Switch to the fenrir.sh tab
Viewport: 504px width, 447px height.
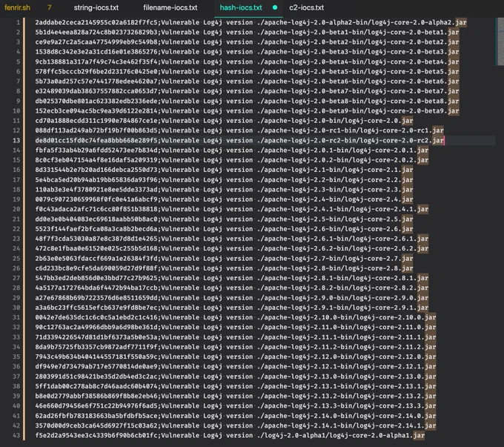tap(17, 7)
